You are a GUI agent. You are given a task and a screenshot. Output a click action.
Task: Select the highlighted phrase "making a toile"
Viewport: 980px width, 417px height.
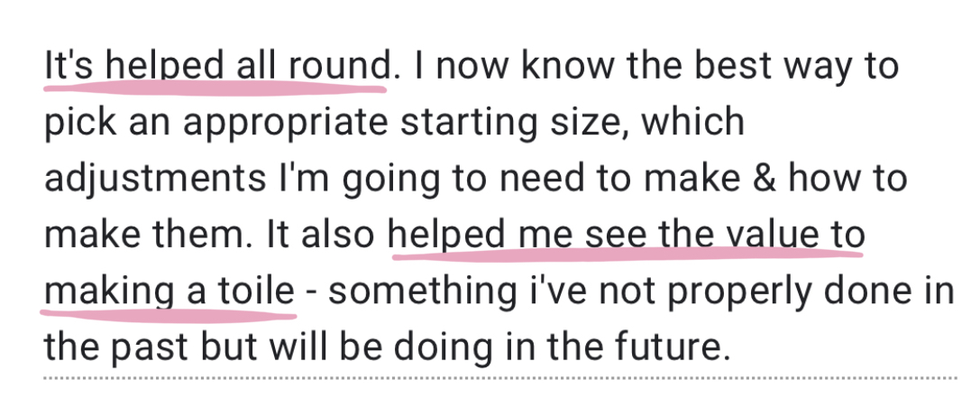169,292
